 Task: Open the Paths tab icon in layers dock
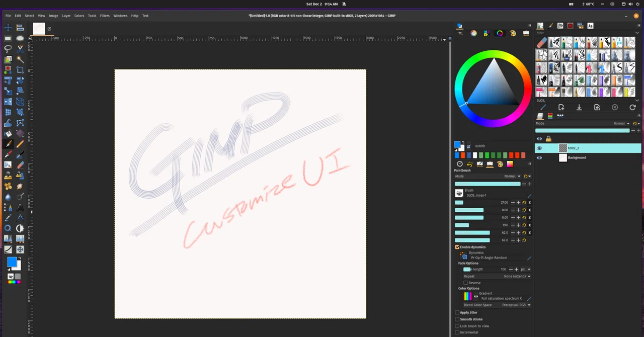coord(560,116)
